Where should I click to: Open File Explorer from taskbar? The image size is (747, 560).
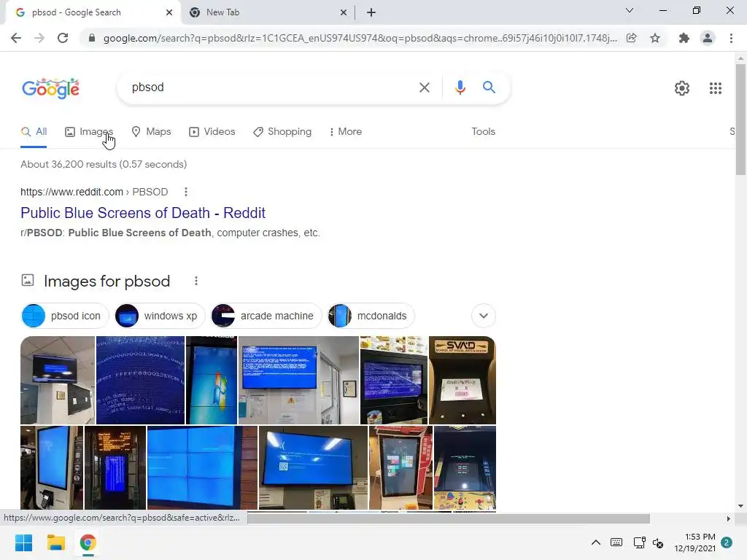click(55, 542)
